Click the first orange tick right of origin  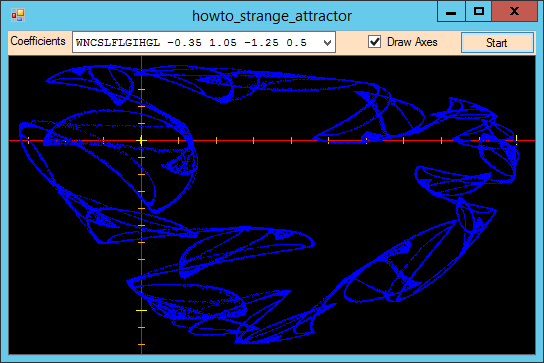[179, 140]
